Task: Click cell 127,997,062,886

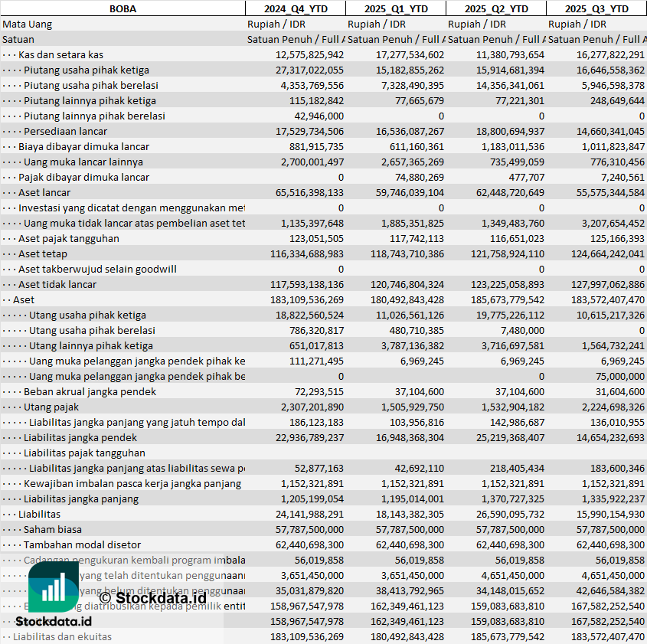Action: click(608, 284)
